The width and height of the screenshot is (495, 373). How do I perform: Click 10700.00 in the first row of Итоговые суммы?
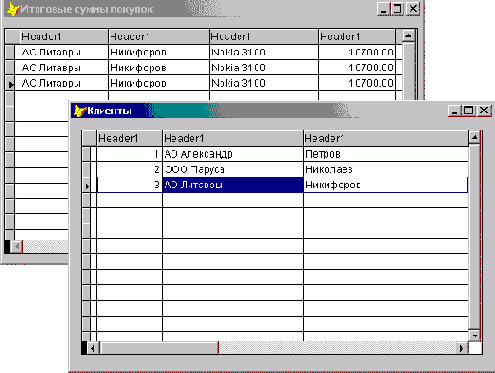click(x=357, y=52)
